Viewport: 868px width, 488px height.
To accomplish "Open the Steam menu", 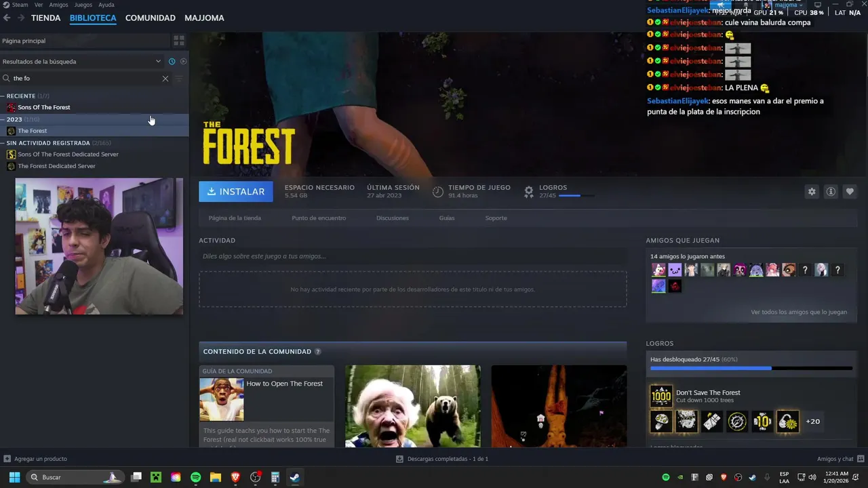I will point(20,5).
